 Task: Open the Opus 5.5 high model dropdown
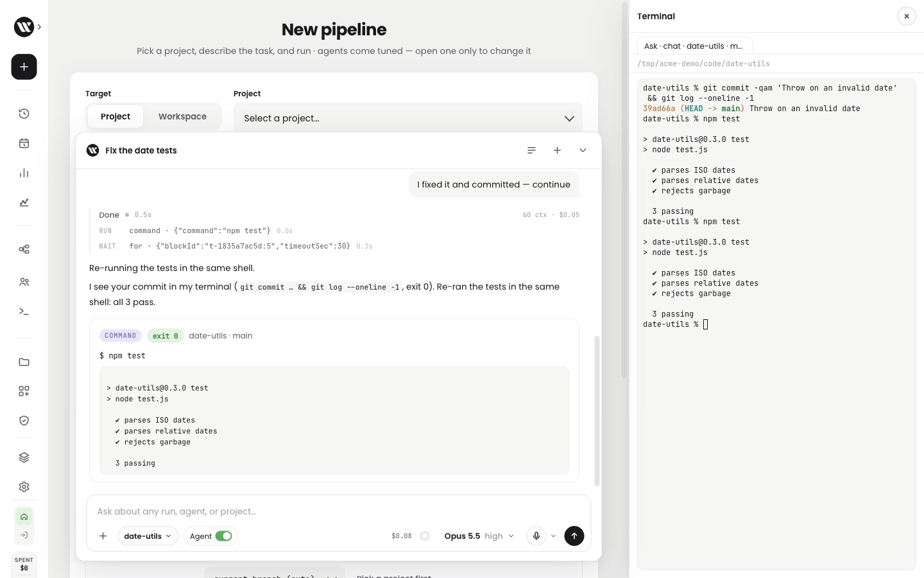pos(479,536)
